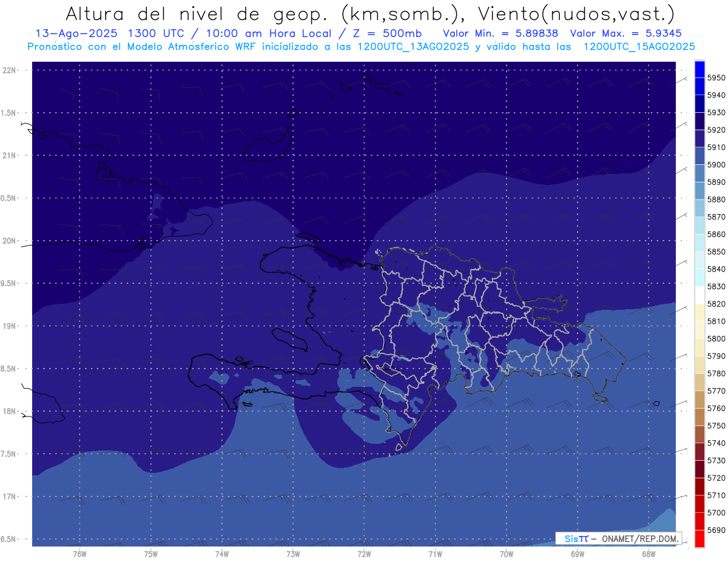Image resolution: width=728 pixels, height=562 pixels.
Task: Click the 21N latitude label
Action: [x=9, y=156]
